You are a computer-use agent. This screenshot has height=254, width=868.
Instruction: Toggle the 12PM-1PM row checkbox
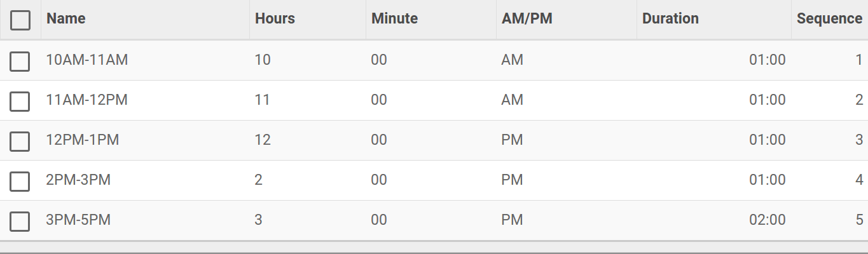pos(20,141)
